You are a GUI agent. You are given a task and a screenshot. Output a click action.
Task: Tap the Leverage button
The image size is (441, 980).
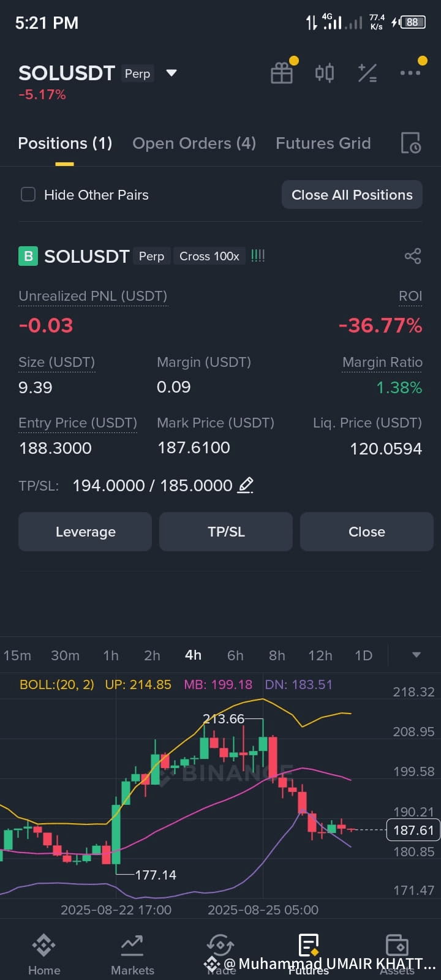85,532
